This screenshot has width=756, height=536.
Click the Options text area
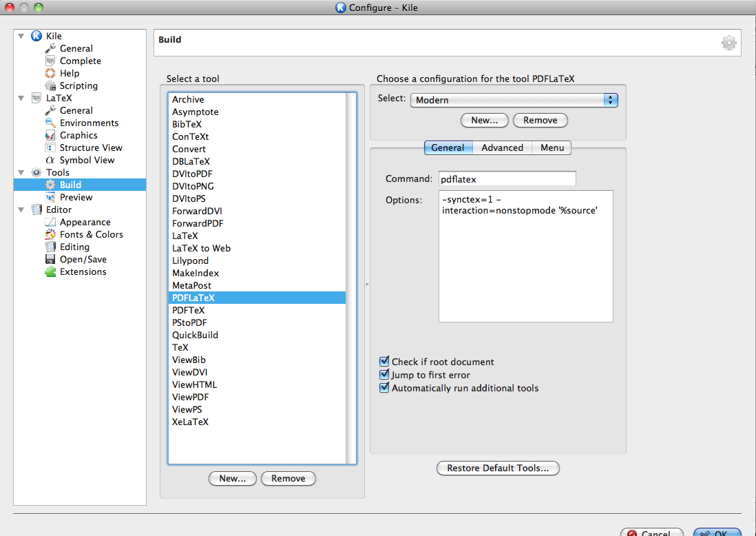(526, 256)
